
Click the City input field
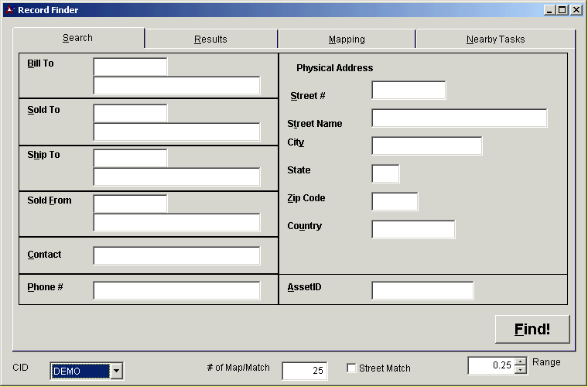point(426,146)
